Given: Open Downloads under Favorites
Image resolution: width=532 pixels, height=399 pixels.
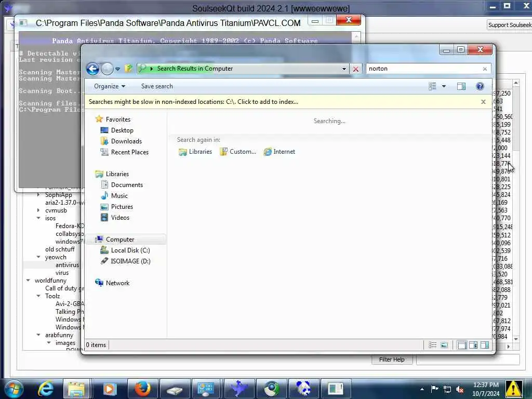Looking at the screenshot, I should coord(126,141).
